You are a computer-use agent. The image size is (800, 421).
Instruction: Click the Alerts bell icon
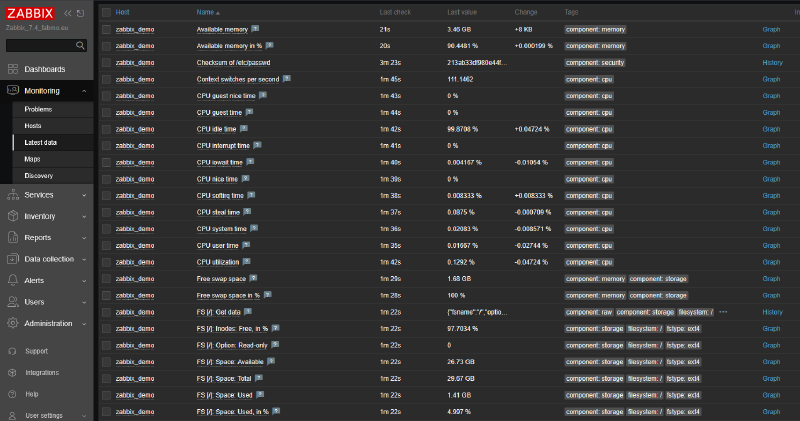pyautogui.click(x=13, y=280)
